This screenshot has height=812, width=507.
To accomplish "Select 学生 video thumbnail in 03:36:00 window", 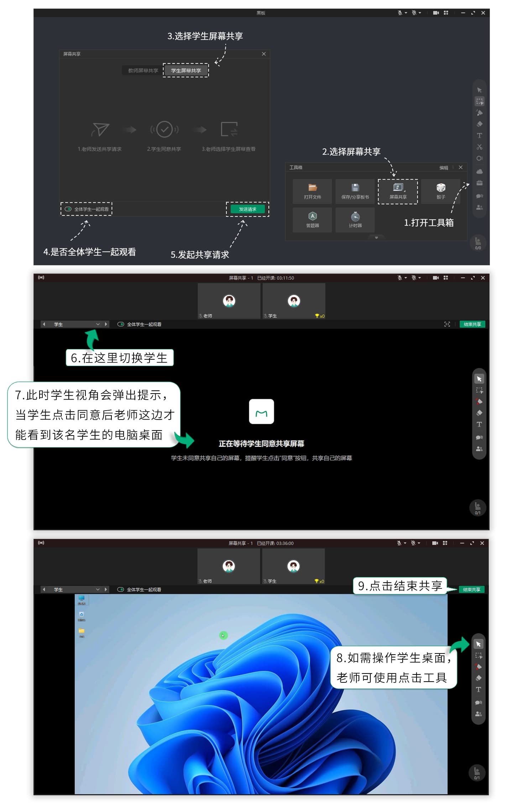I will coord(293,566).
